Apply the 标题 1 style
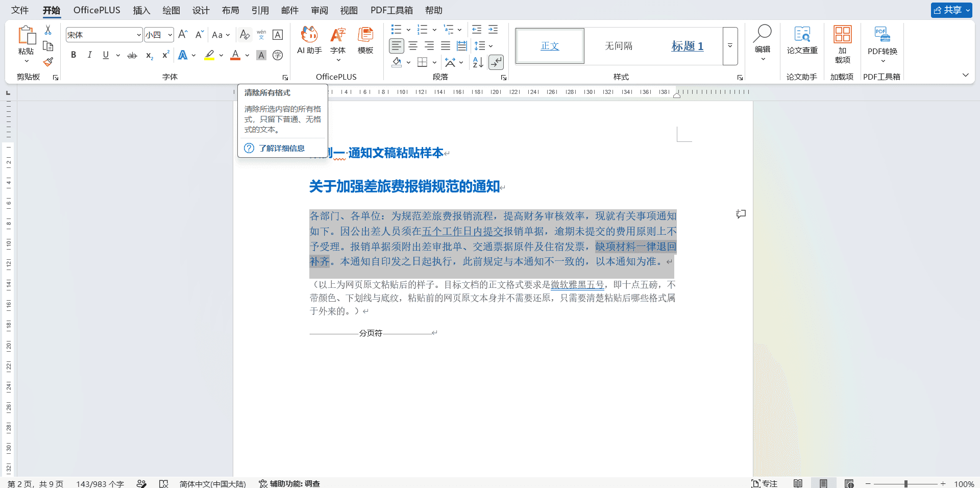 [687, 46]
